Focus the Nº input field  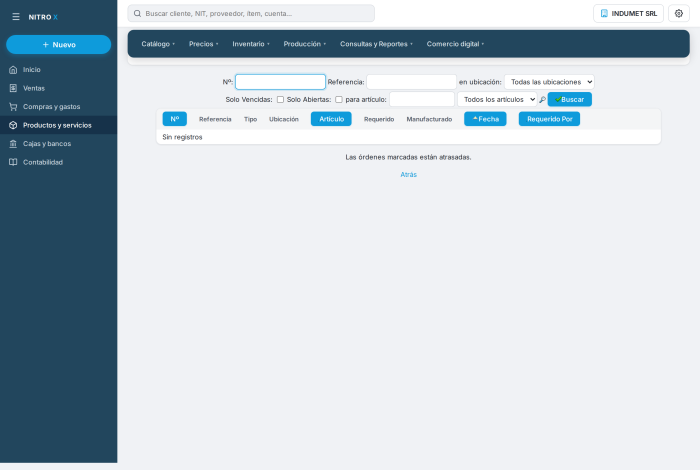point(280,82)
